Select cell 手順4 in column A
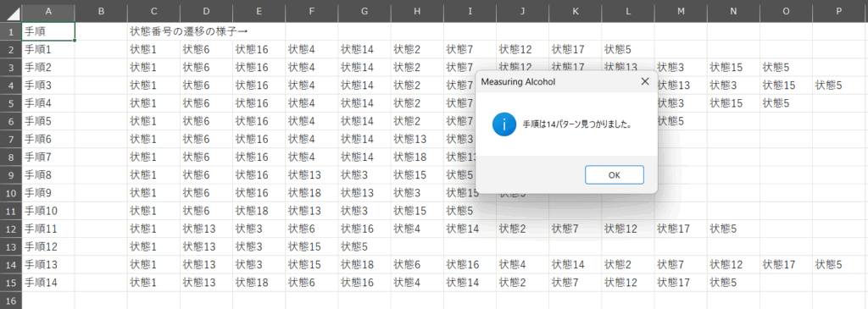The width and height of the screenshot is (868, 309). coord(48,103)
